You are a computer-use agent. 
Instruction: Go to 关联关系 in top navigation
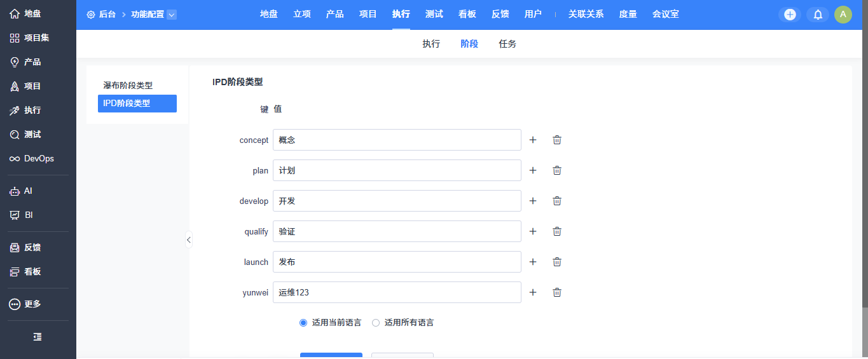pyautogui.click(x=586, y=14)
